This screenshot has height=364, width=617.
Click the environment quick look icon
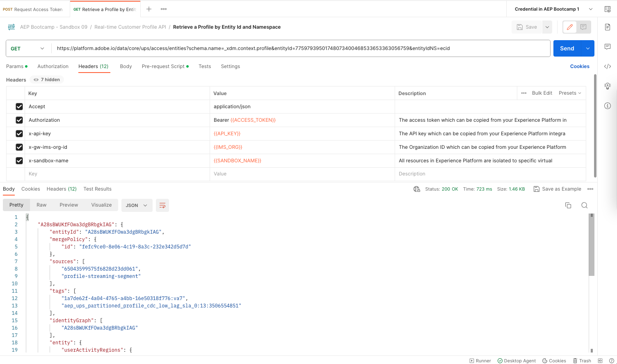click(608, 9)
